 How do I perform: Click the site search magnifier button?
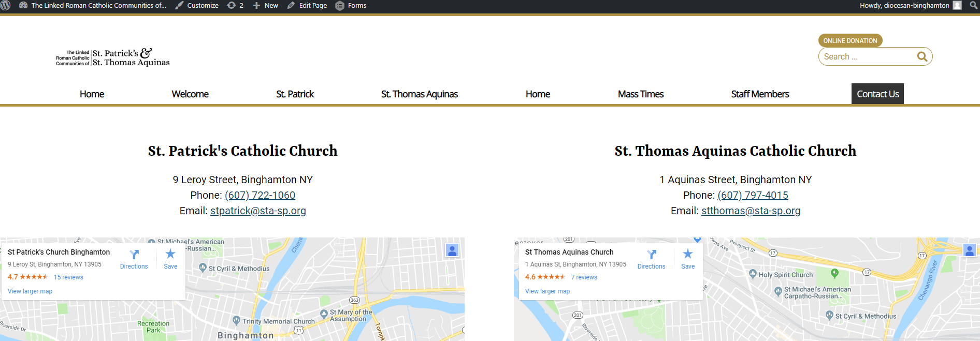(x=922, y=57)
